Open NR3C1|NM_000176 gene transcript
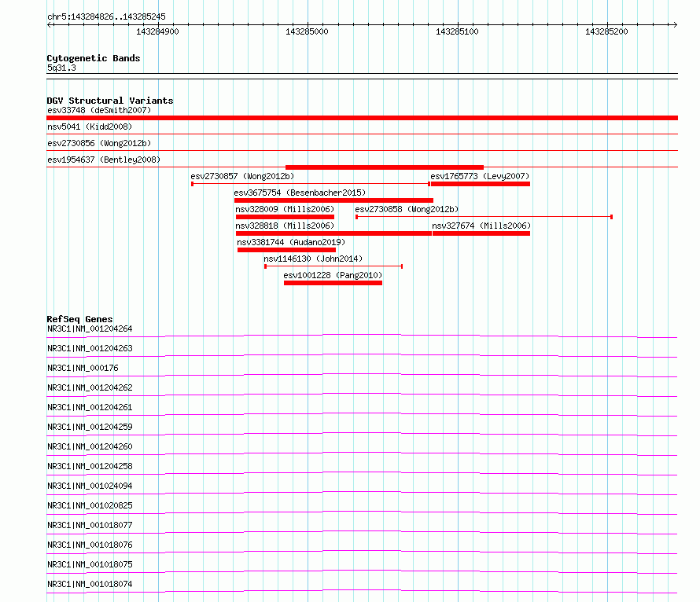This screenshot has height=602, width=700. (83, 368)
